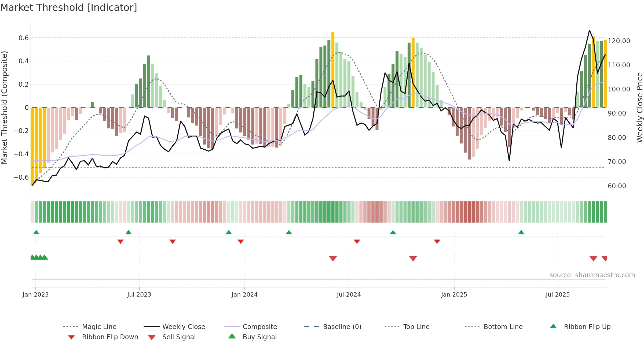Click the yellow bar peaking in October 2024
The height and width of the screenshot is (362, 644).
pyautogui.click(x=413, y=73)
